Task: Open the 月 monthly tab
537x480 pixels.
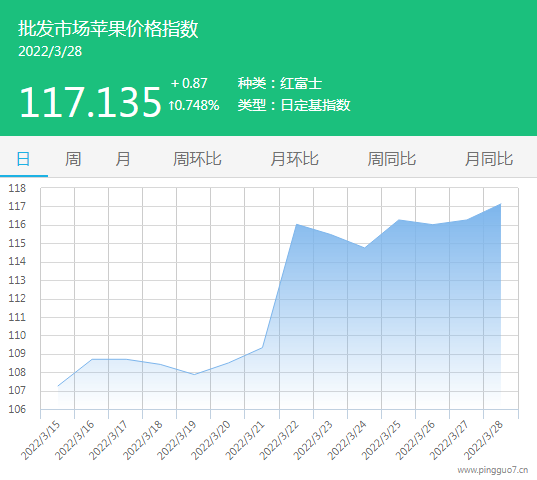Action: click(x=123, y=159)
